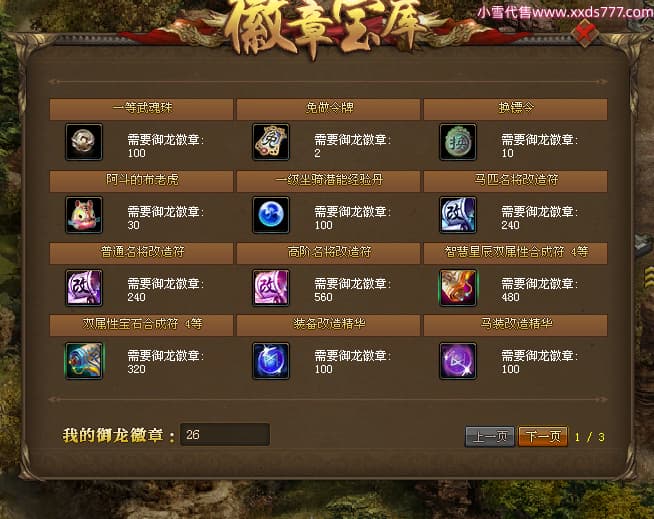
Task: Click the 高阶名将改造符 title bar
Action: (x=328, y=253)
